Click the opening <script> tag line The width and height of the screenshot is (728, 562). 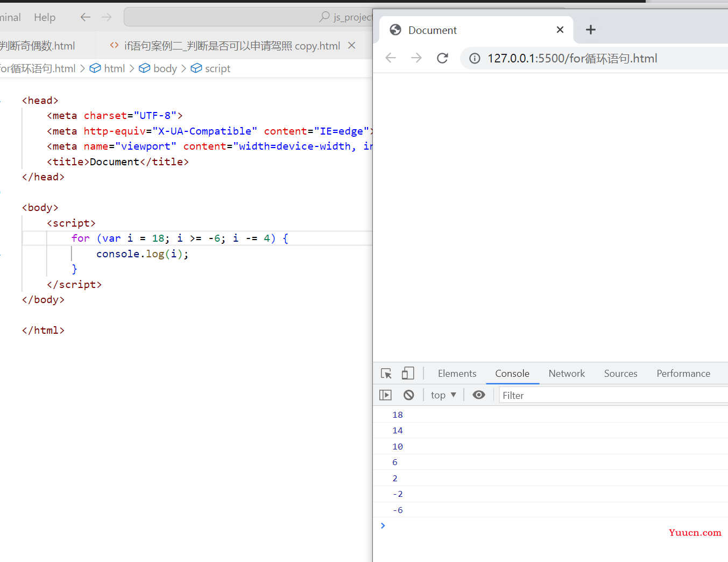coord(71,223)
